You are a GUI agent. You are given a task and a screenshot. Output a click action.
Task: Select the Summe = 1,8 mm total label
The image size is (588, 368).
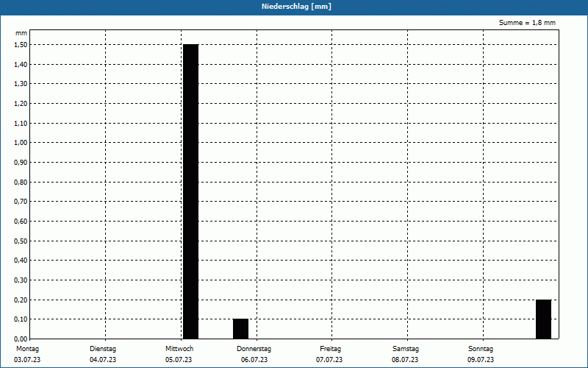(527, 23)
